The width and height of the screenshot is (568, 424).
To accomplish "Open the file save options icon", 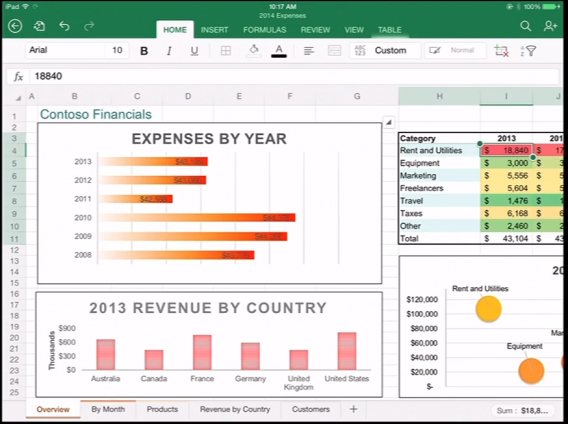I will click(39, 26).
